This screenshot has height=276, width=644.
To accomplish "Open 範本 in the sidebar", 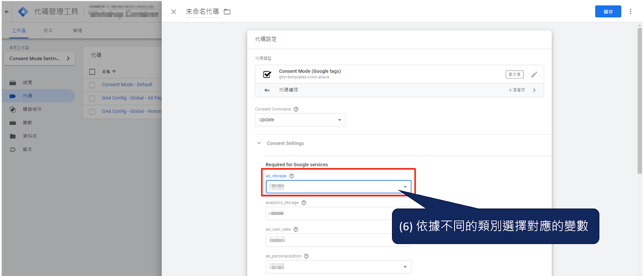I will tap(27, 149).
